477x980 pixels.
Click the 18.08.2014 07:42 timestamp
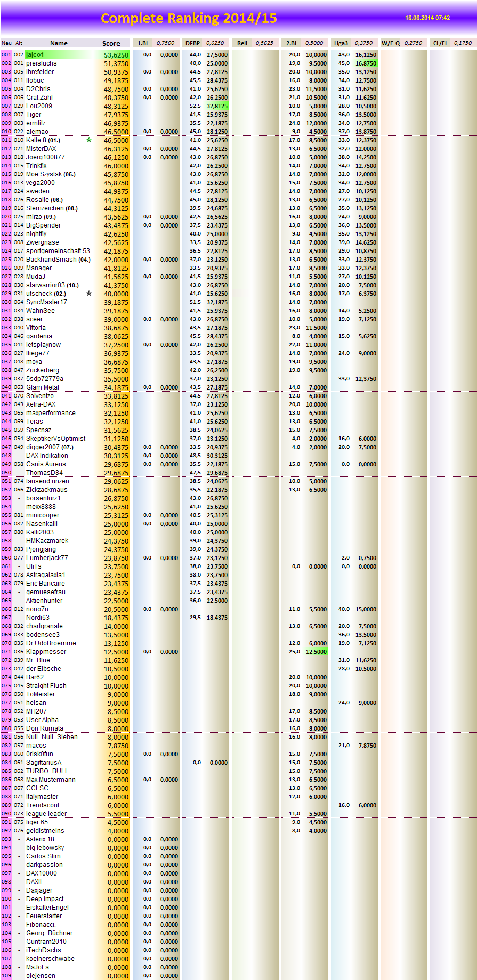(427, 18)
